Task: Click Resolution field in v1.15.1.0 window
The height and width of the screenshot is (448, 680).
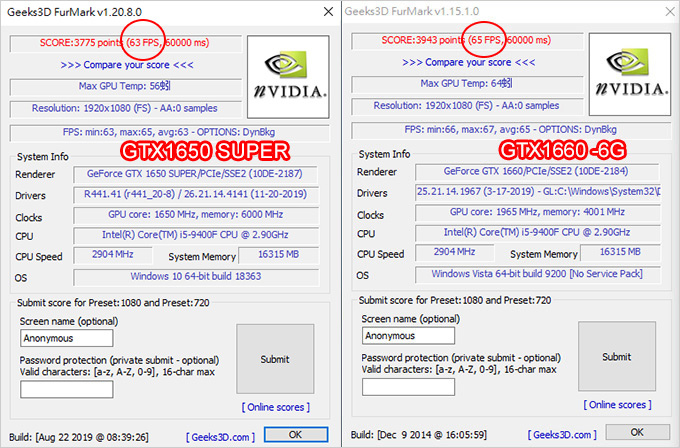Action: pos(468,106)
